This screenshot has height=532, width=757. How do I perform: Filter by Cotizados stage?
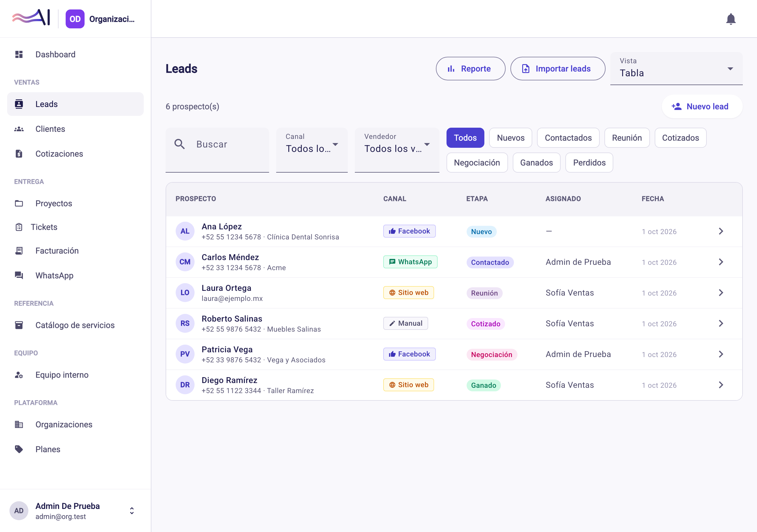(x=680, y=138)
